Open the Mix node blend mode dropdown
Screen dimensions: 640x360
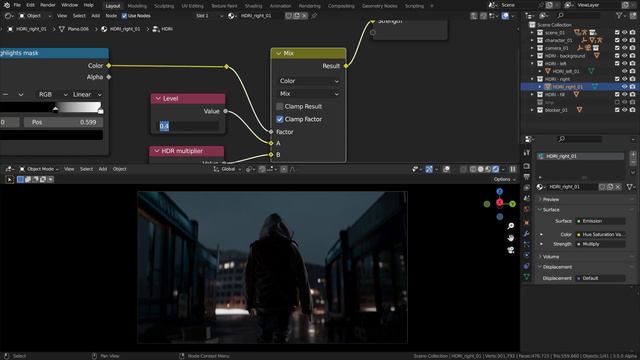(x=309, y=94)
